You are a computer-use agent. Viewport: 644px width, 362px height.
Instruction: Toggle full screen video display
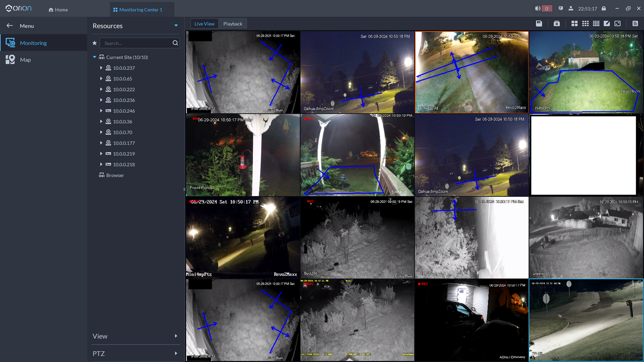coord(618,24)
